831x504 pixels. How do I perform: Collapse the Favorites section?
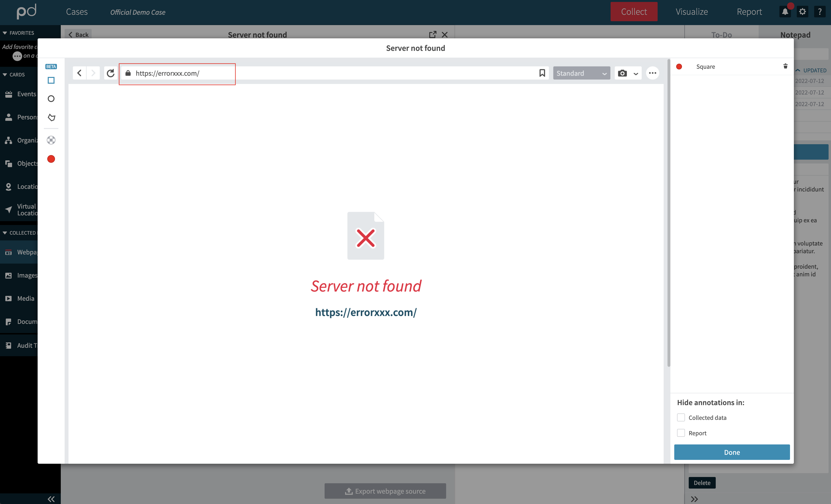[5, 33]
